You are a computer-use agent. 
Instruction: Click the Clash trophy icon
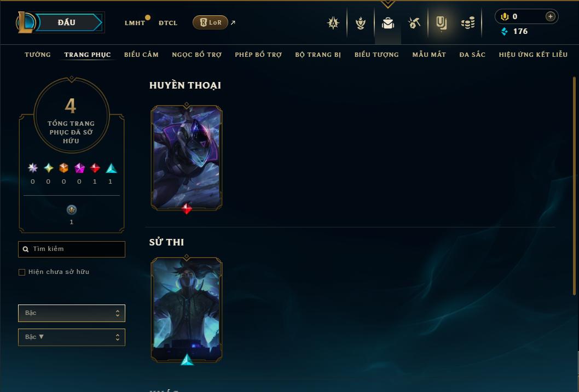point(361,23)
